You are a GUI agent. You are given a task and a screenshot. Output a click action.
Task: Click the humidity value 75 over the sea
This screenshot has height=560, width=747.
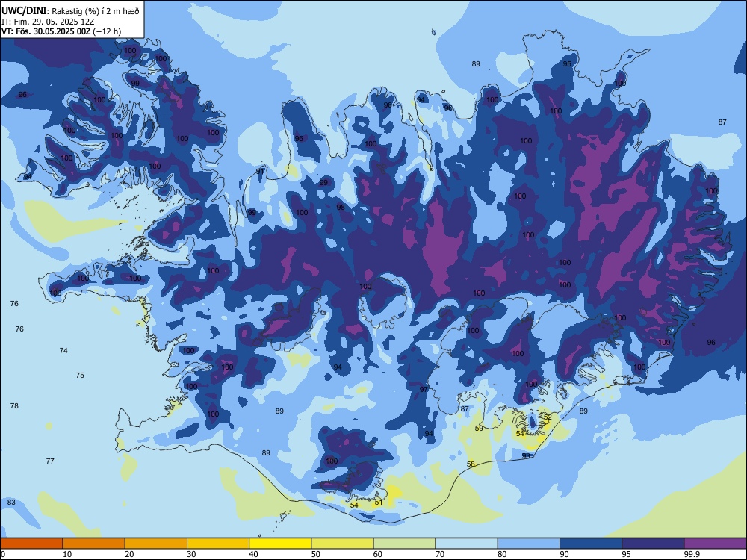[x=80, y=376]
